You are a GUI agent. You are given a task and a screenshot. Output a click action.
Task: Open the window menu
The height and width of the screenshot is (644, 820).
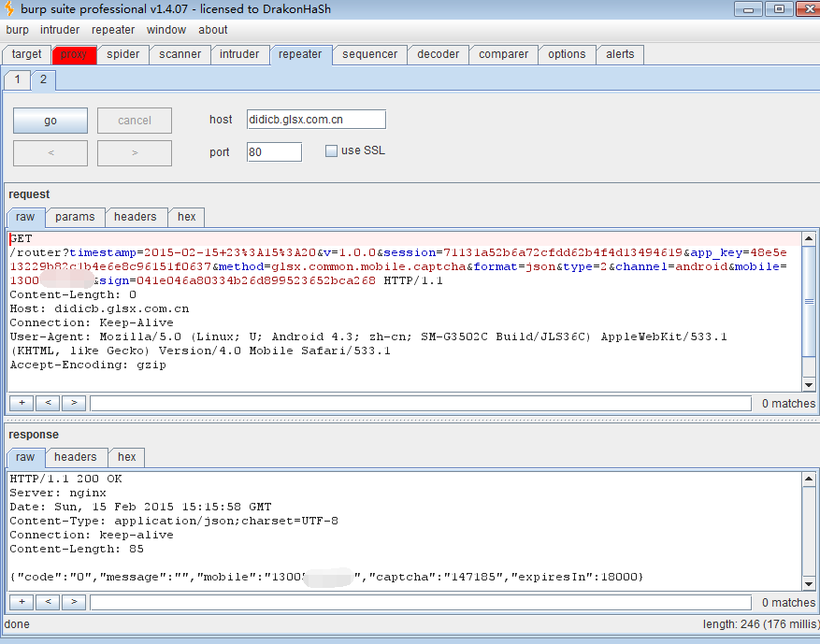(x=166, y=30)
